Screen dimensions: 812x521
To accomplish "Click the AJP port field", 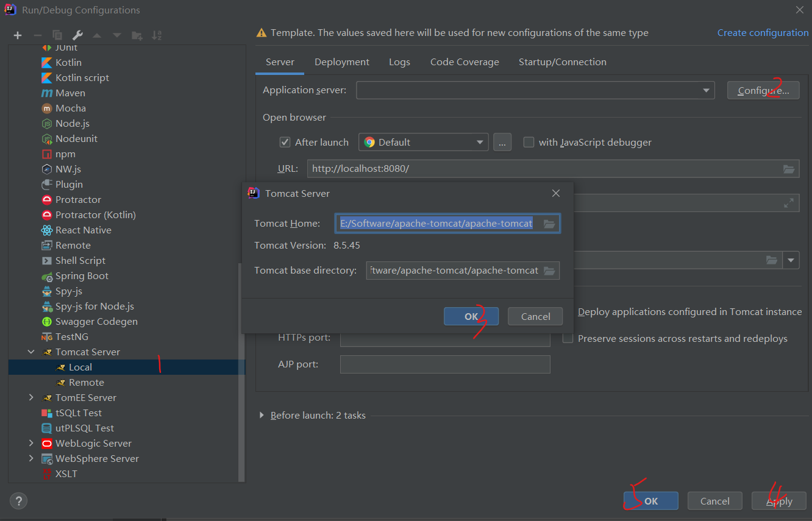I will 445,364.
